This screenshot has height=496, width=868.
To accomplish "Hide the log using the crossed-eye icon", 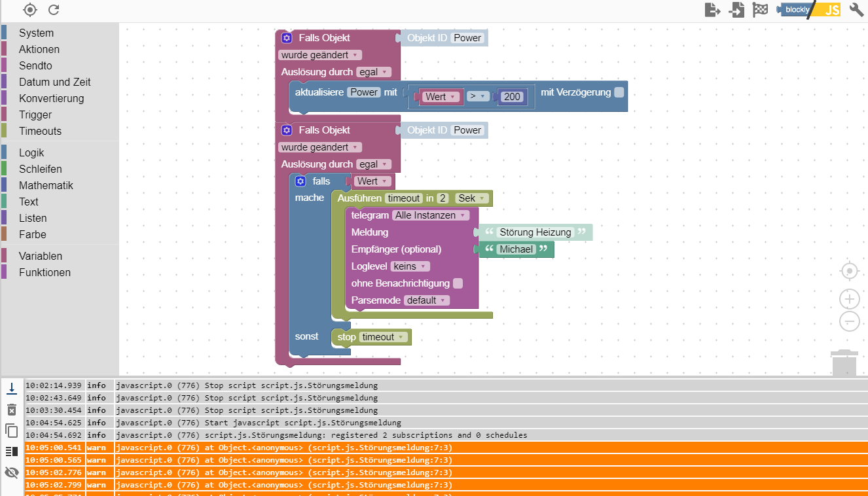I will (11, 472).
